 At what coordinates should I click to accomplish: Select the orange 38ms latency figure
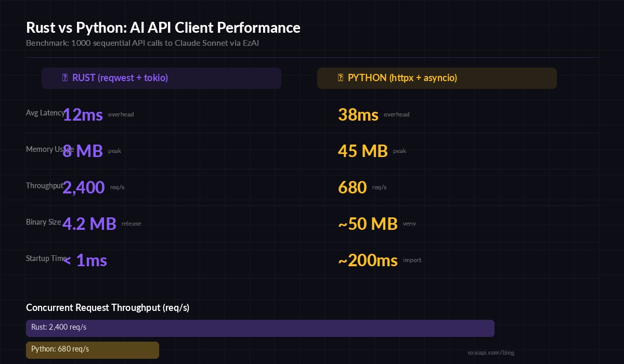point(358,115)
